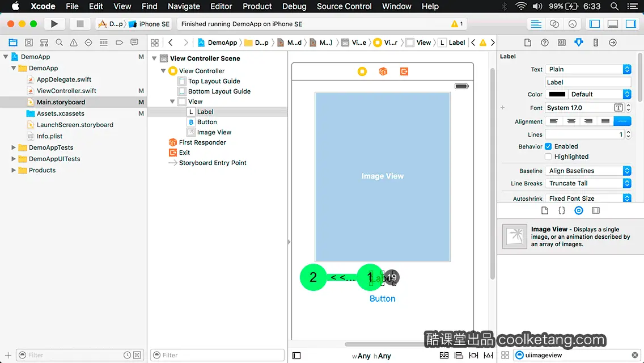The image size is (644, 363).
Task: Toggle the Debug area visibility
Action: pos(613,24)
